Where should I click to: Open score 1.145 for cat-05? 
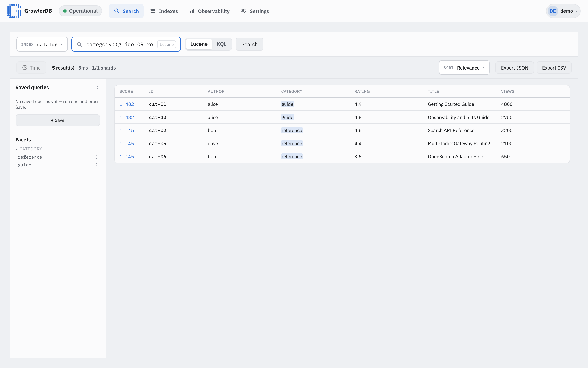pos(127,144)
